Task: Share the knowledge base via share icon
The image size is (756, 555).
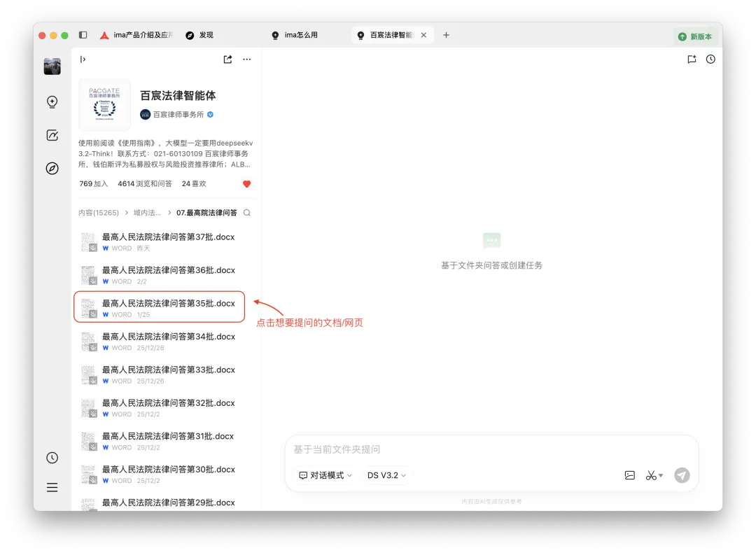Action: (227, 59)
